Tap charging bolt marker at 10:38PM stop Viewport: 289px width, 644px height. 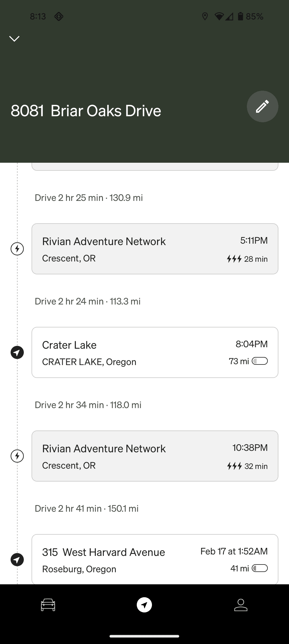click(x=17, y=456)
